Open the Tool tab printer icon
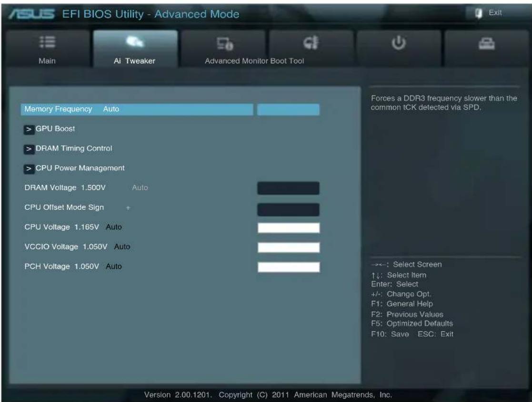532x402 pixels. tap(487, 43)
